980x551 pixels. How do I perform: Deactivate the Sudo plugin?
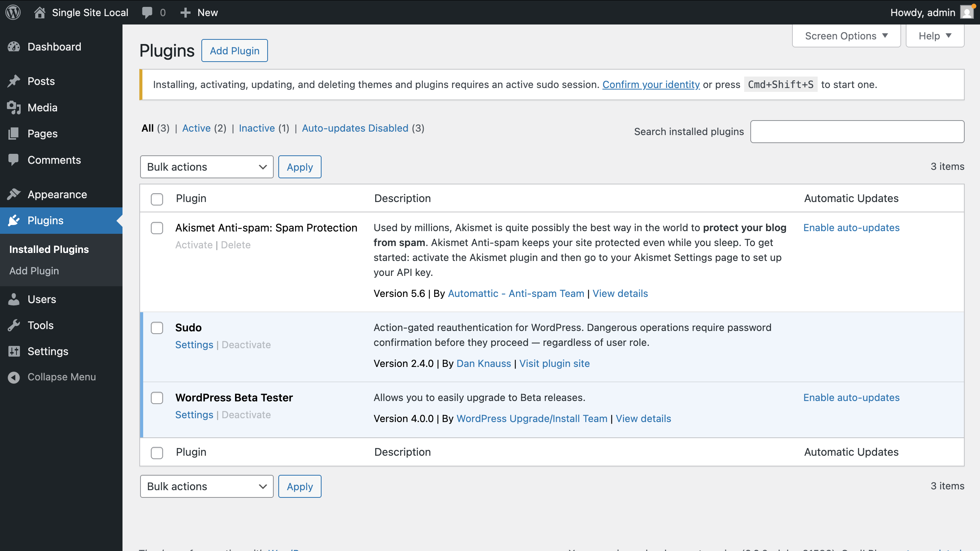pos(246,345)
